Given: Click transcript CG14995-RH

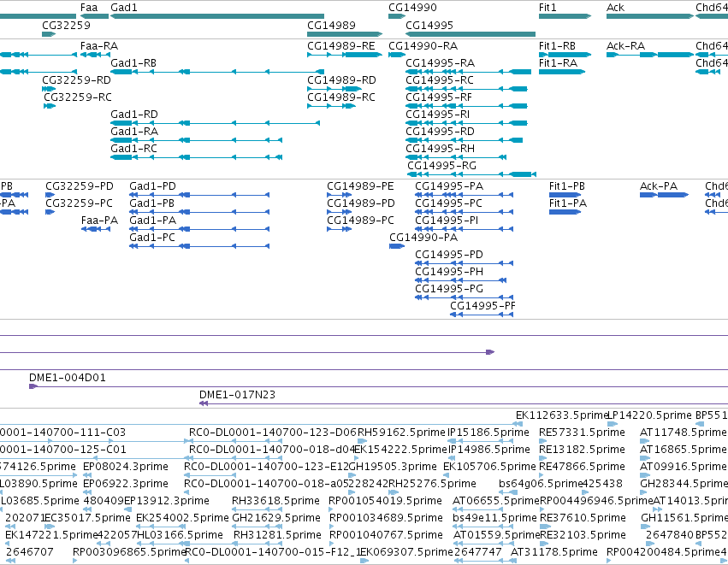Looking at the screenshot, I should tap(441, 149).
